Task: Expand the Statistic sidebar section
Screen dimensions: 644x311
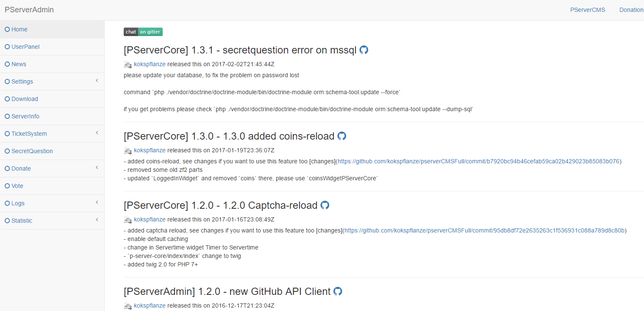Action: (97, 220)
